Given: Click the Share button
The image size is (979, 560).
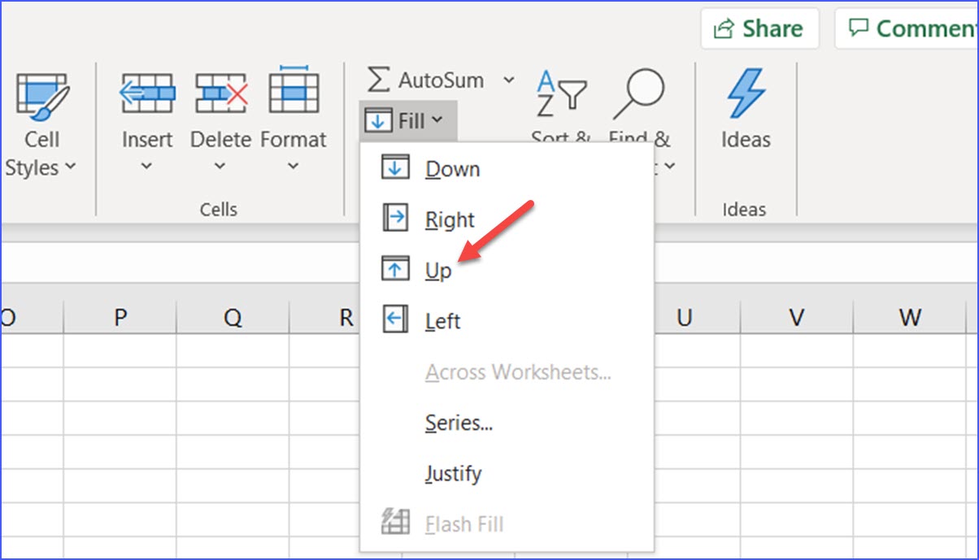Looking at the screenshot, I should coord(759,28).
